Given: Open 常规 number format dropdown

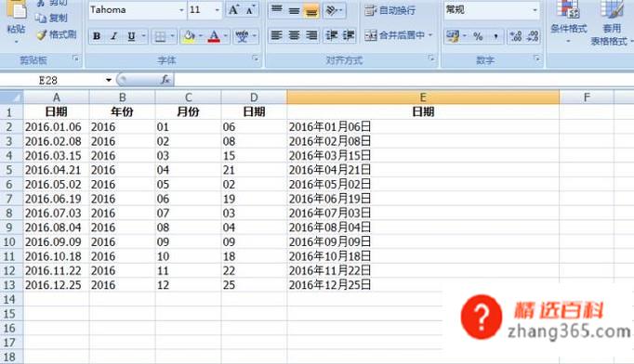Looking at the screenshot, I should tap(535, 10).
